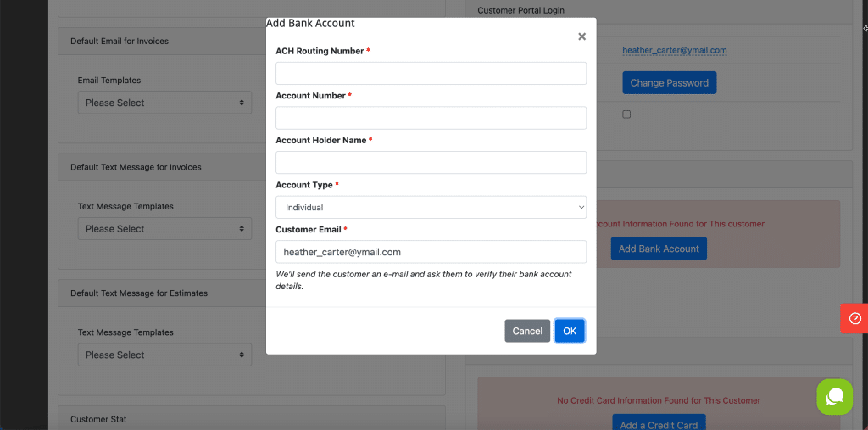
Task: Open the heather_carter@ymail.com portal login link
Action: point(674,50)
